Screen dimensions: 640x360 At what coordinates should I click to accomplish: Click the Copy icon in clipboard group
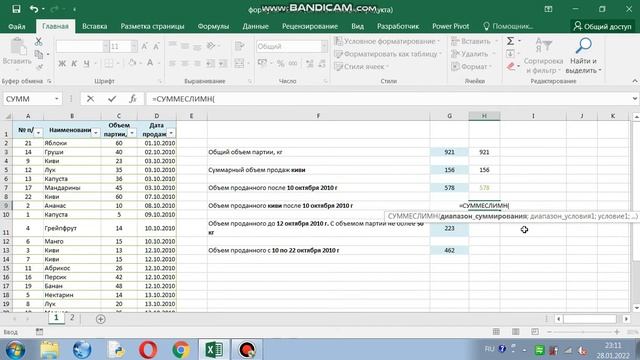(x=39, y=54)
